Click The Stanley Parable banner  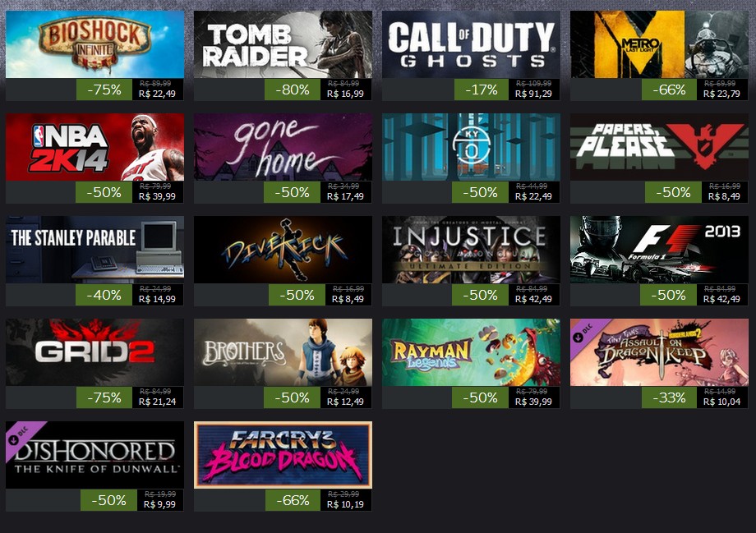pyautogui.click(x=95, y=250)
